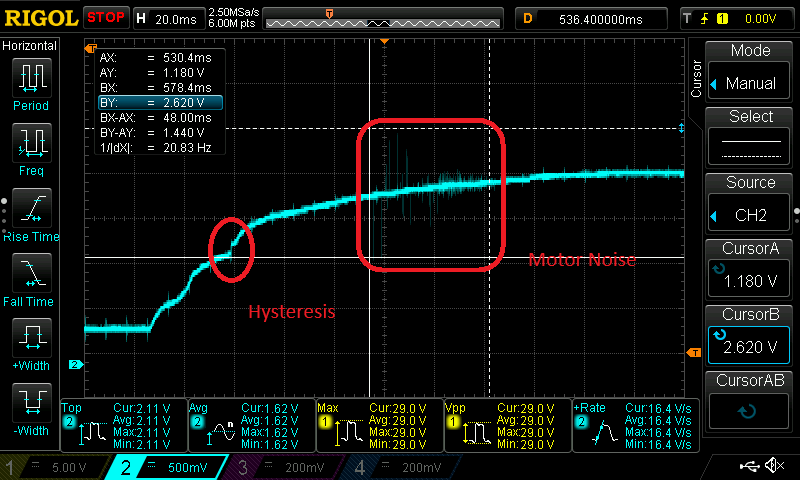800x480 pixels.
Task: Click the Horizontal menu title
Action: [x=29, y=46]
